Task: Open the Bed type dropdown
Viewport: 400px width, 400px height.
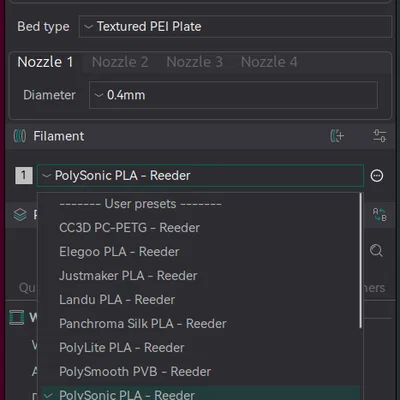Action: [x=235, y=26]
